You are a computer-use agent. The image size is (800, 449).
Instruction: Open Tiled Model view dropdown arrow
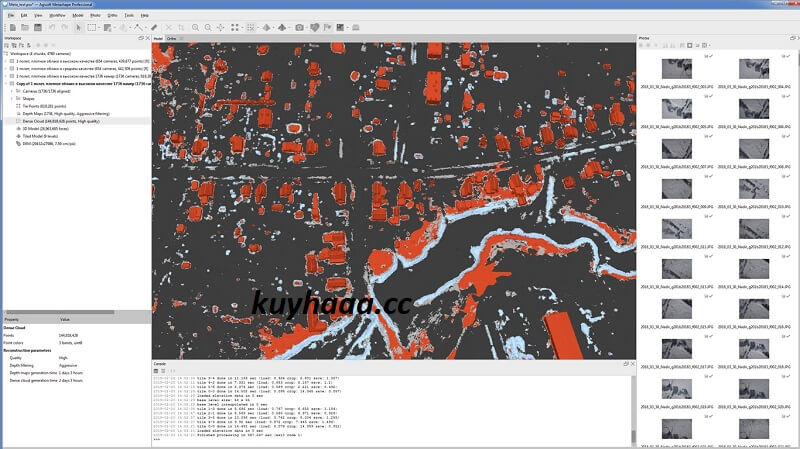coord(289,28)
